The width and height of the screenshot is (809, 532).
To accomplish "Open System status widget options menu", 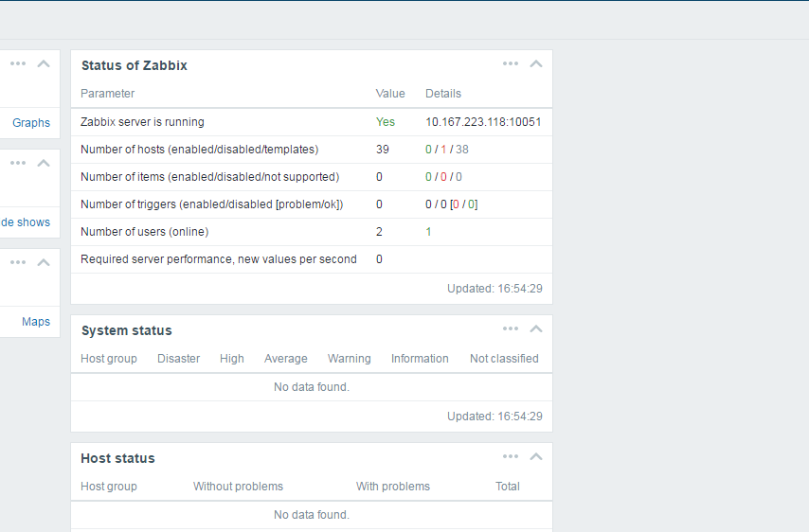I will [511, 328].
